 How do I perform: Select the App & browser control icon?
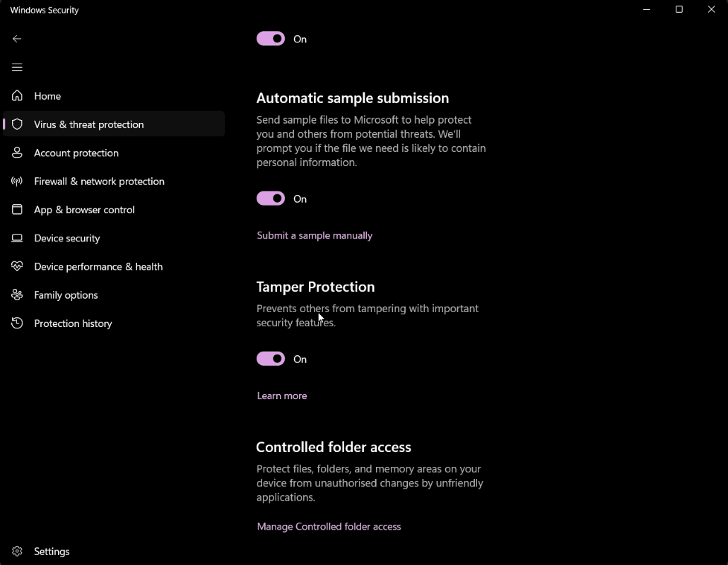17,209
